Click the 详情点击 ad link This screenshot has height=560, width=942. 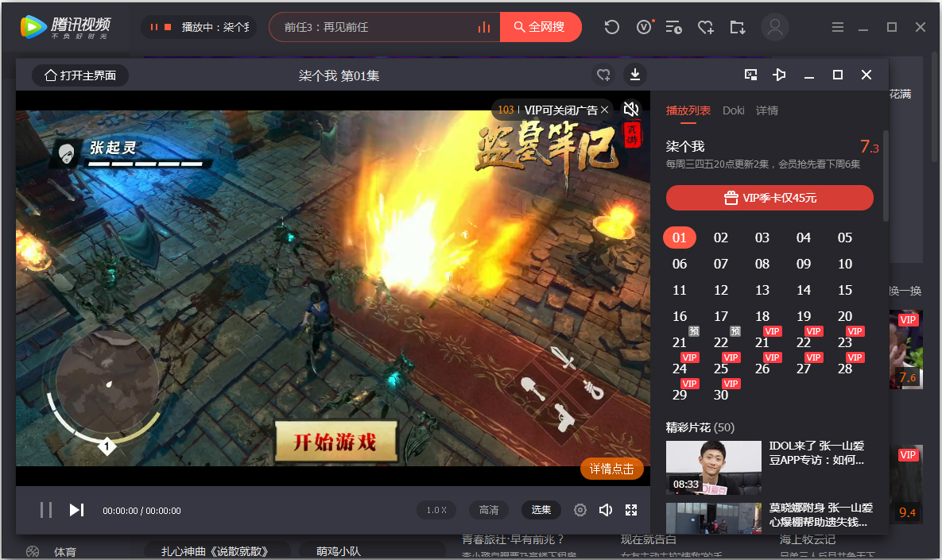click(x=611, y=469)
